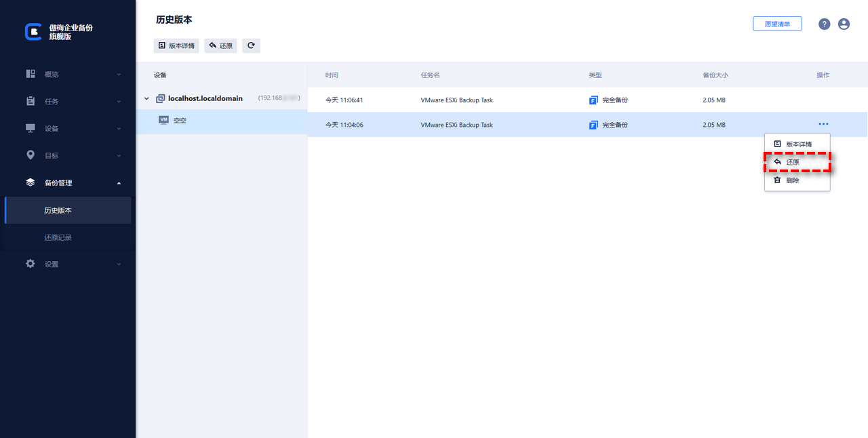Open the help question mark icon
Screen dimensions: 868x438
824,24
